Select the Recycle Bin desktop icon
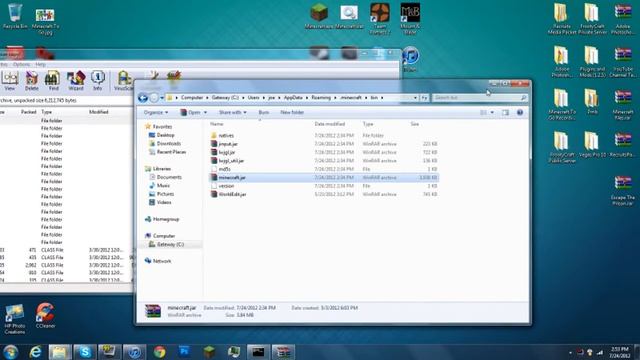640x360 pixels. tap(15, 16)
